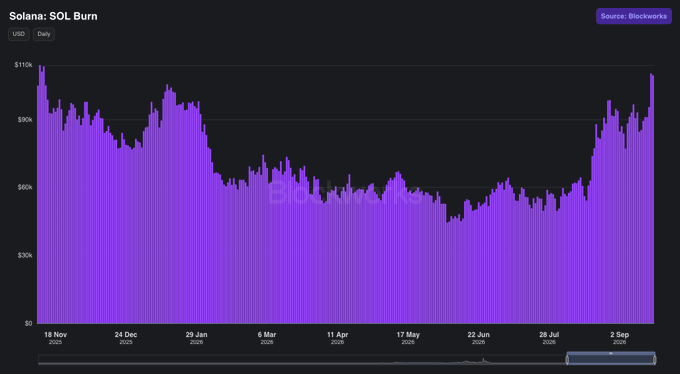
Task: Click the USD currency toggle button
Action: (x=19, y=34)
